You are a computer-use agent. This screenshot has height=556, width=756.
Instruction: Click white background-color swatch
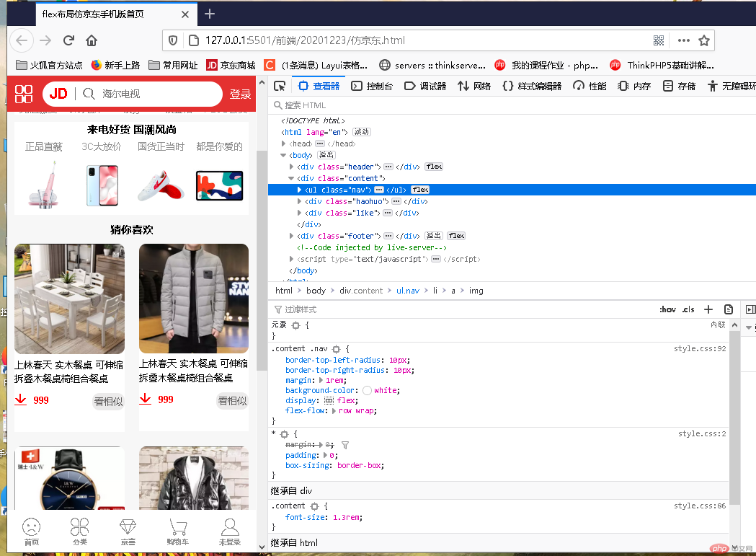[x=367, y=390]
